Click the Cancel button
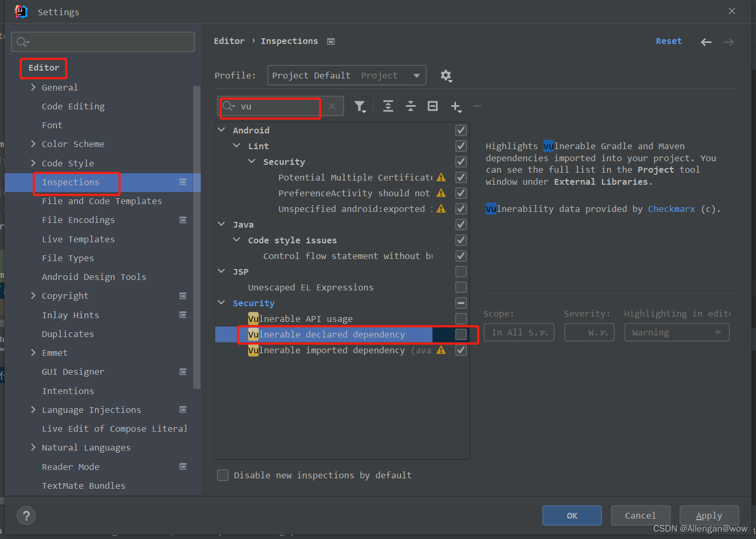 (640, 515)
